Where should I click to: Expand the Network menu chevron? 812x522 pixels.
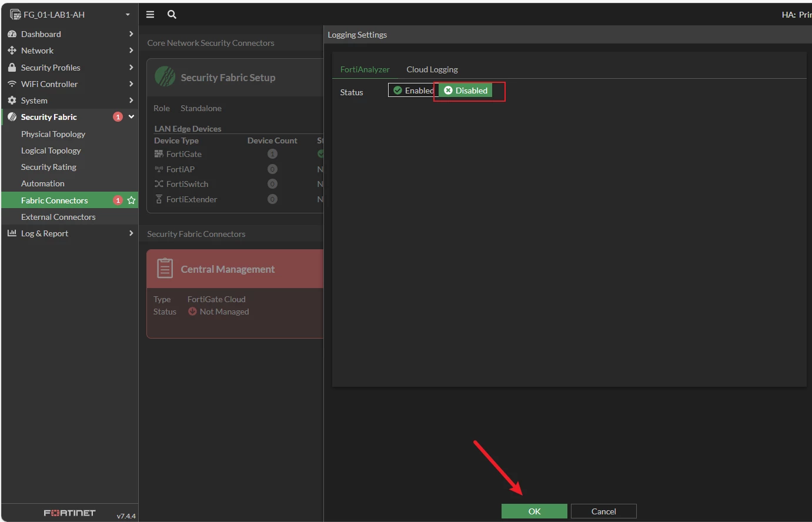[x=131, y=51]
